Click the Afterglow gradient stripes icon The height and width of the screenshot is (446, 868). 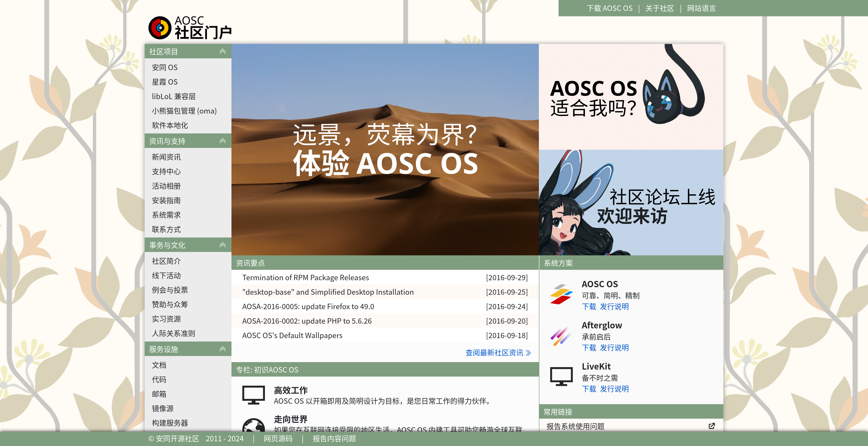[561, 336]
